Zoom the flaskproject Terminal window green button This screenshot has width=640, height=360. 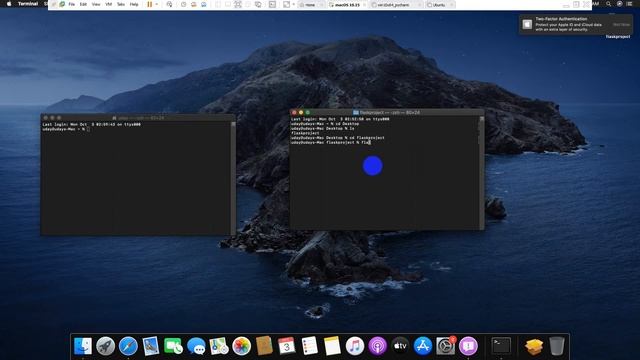[x=307, y=112]
